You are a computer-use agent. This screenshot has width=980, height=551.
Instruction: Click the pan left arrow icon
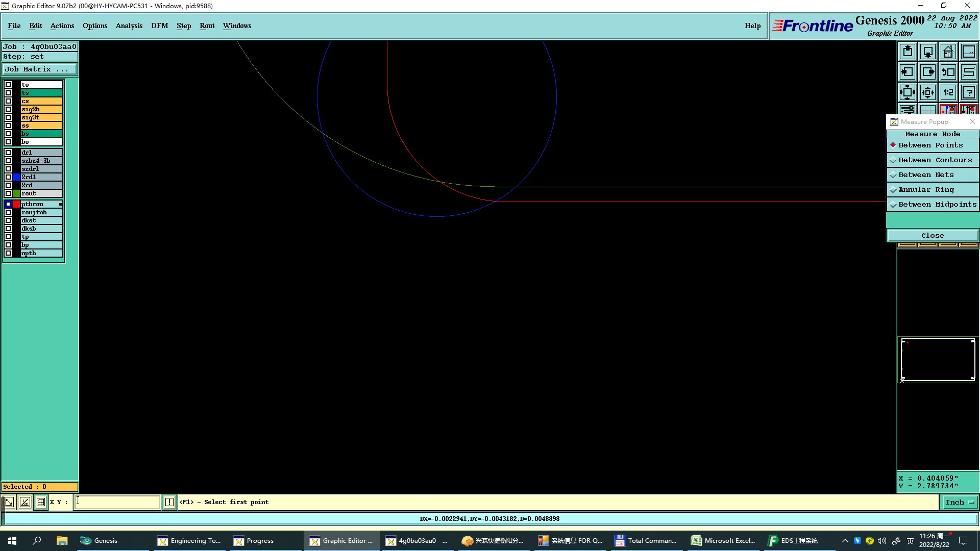pyautogui.click(x=908, y=72)
